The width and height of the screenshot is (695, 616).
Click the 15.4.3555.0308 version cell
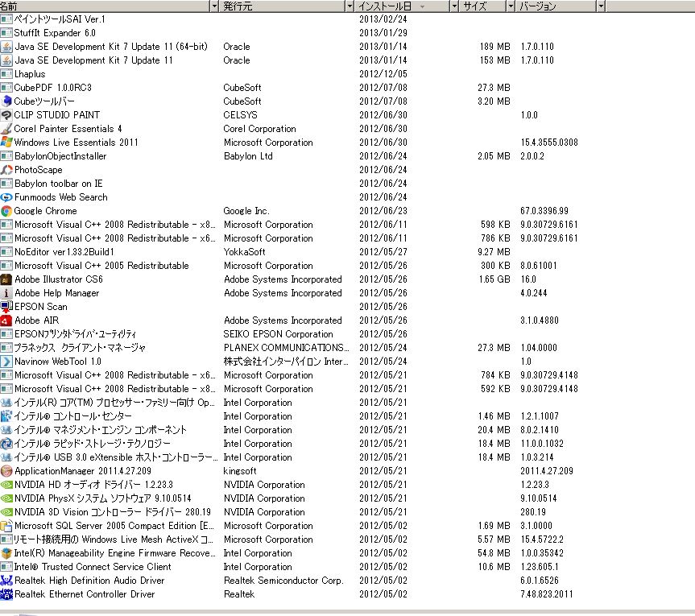549,143
